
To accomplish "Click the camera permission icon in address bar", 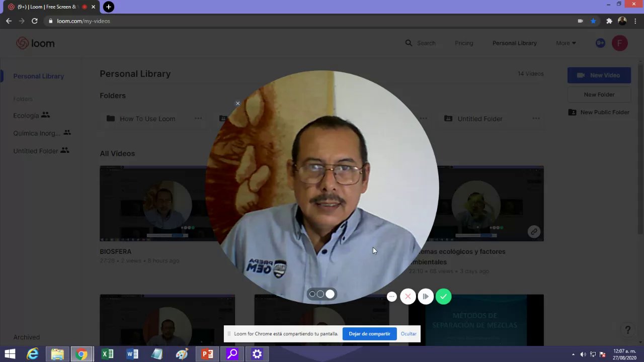I will [x=580, y=21].
